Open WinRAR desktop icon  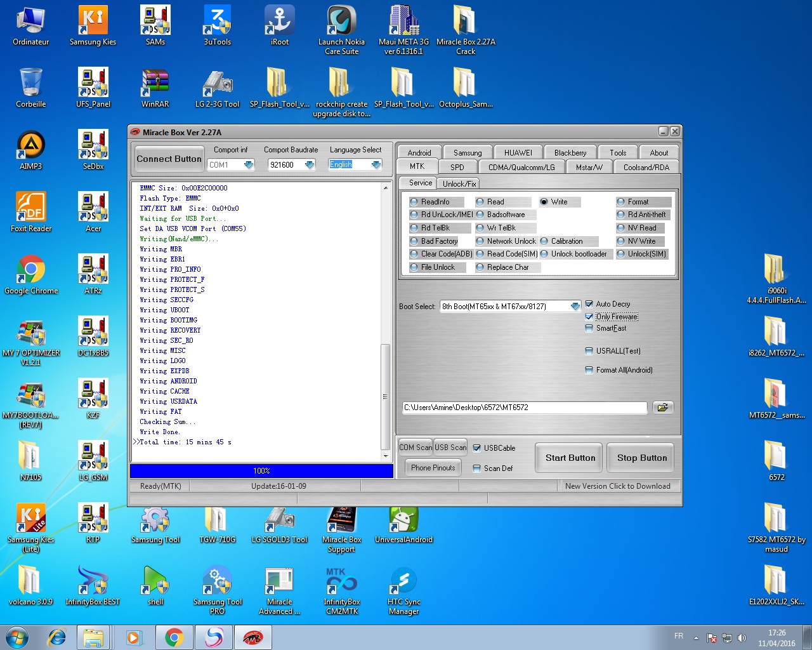[155, 88]
